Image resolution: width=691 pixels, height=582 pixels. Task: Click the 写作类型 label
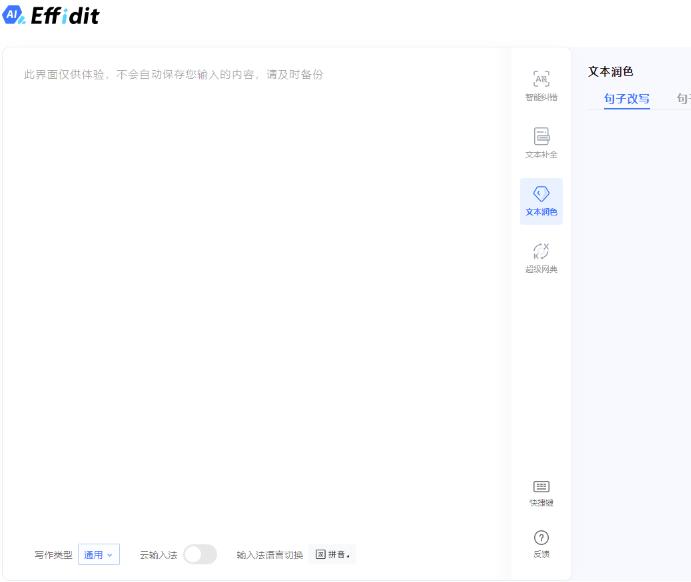[53, 555]
